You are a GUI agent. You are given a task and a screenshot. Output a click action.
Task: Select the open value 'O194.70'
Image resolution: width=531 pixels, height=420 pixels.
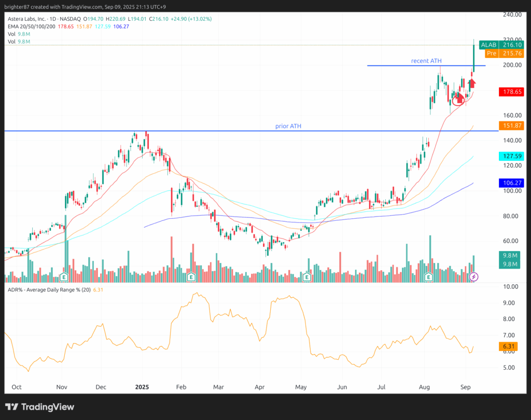tap(93, 19)
